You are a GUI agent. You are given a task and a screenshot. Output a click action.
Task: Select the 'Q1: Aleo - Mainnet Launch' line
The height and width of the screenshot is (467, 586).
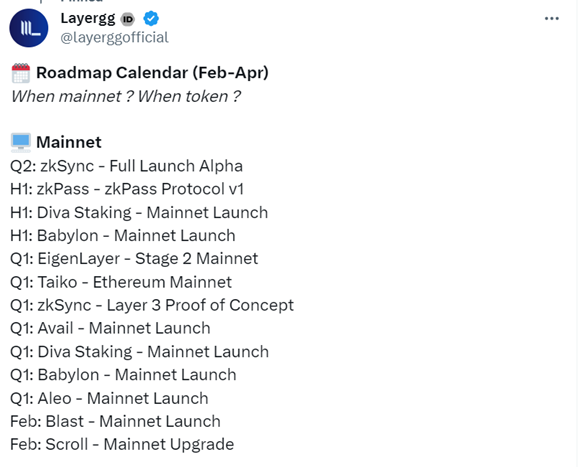pyautogui.click(x=109, y=399)
